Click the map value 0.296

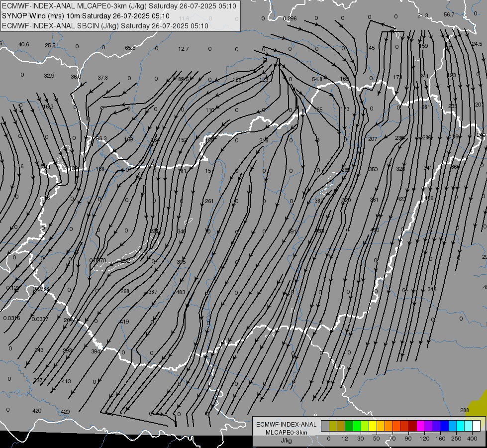290,18
